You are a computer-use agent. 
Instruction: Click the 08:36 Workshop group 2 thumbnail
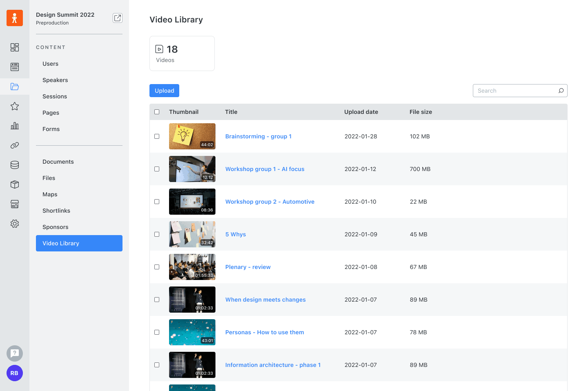[x=192, y=202]
